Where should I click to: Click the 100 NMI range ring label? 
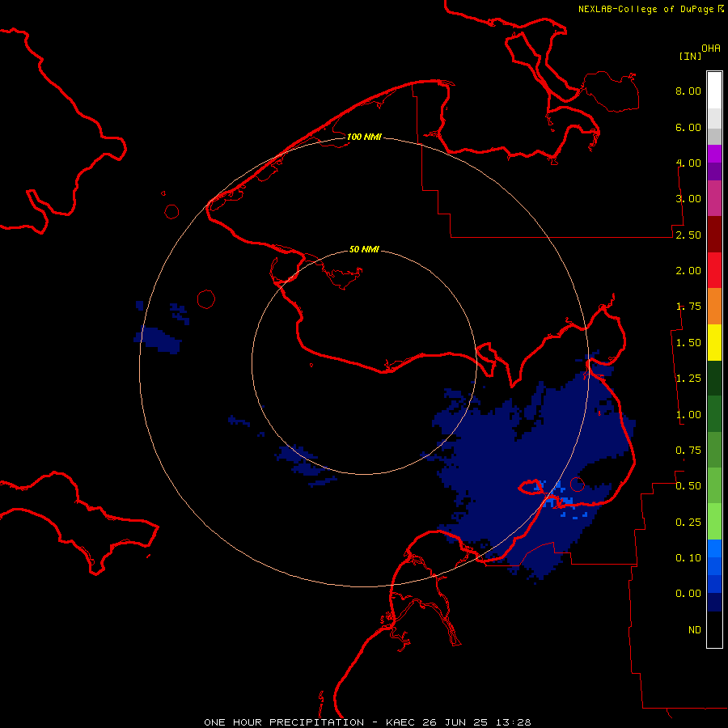point(364,137)
